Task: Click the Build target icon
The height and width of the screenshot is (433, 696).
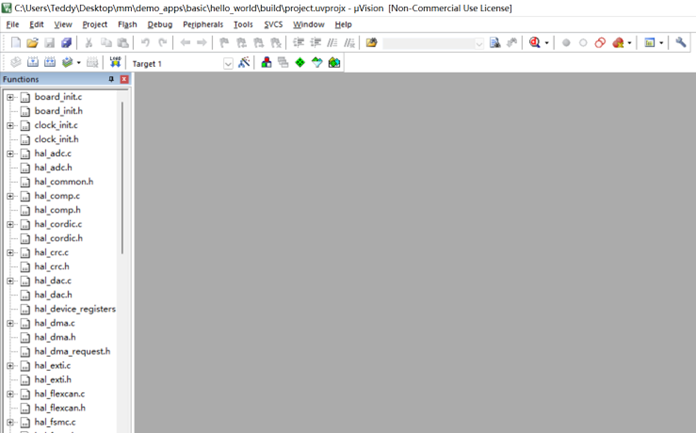Action: click(32, 63)
